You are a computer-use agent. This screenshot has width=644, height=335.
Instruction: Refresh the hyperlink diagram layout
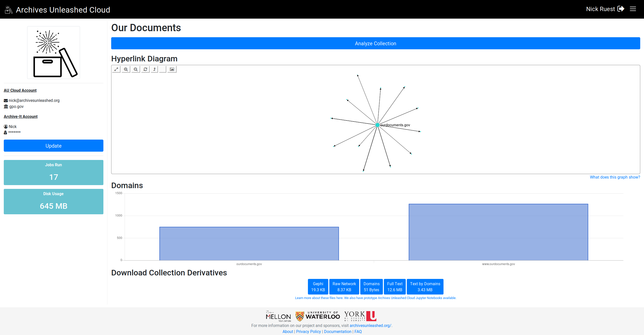(145, 69)
